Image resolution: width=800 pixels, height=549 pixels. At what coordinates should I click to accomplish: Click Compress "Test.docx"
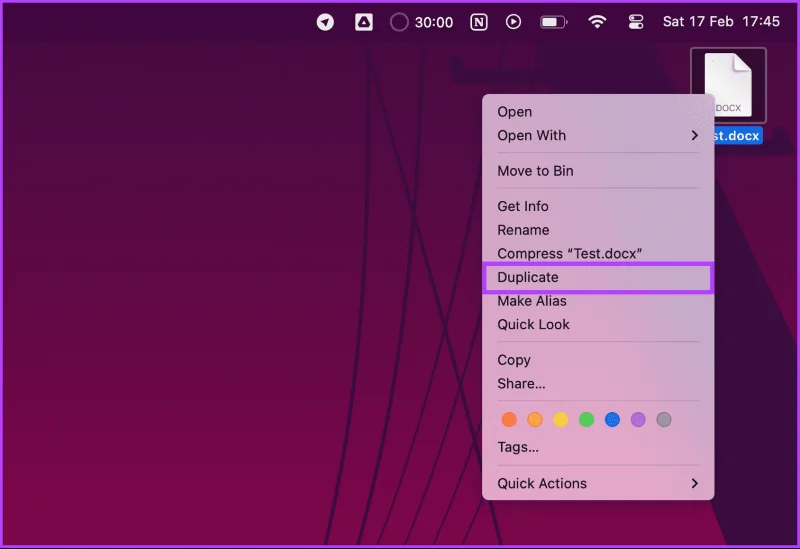pos(598,254)
